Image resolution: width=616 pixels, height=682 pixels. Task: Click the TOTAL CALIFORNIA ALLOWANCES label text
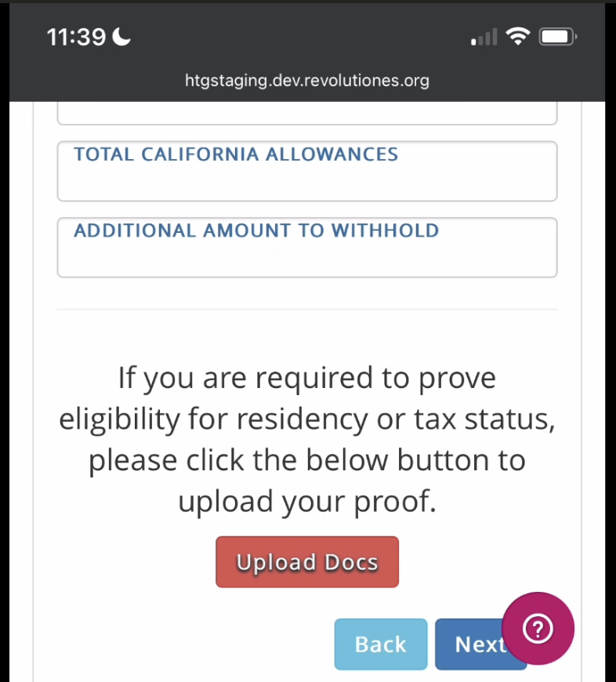236,154
